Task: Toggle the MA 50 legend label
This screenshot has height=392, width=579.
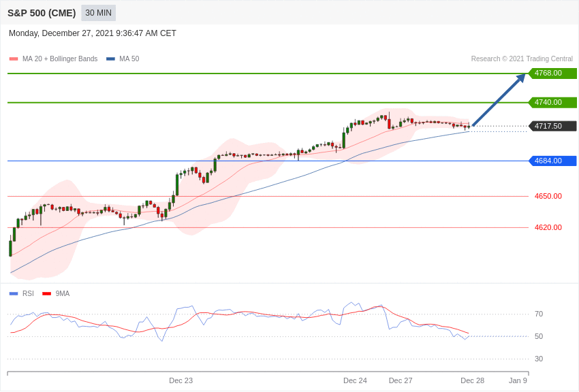Action: [129, 59]
